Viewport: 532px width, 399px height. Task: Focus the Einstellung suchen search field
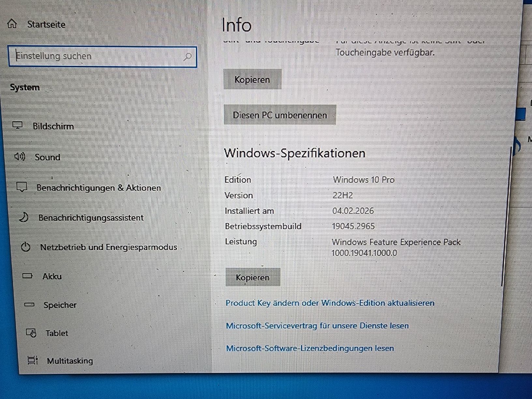click(x=102, y=57)
